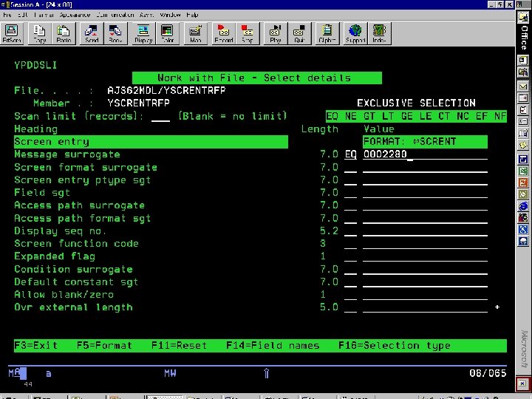The image size is (532, 399).
Task: Open the Communication menu
Action: 115,15
